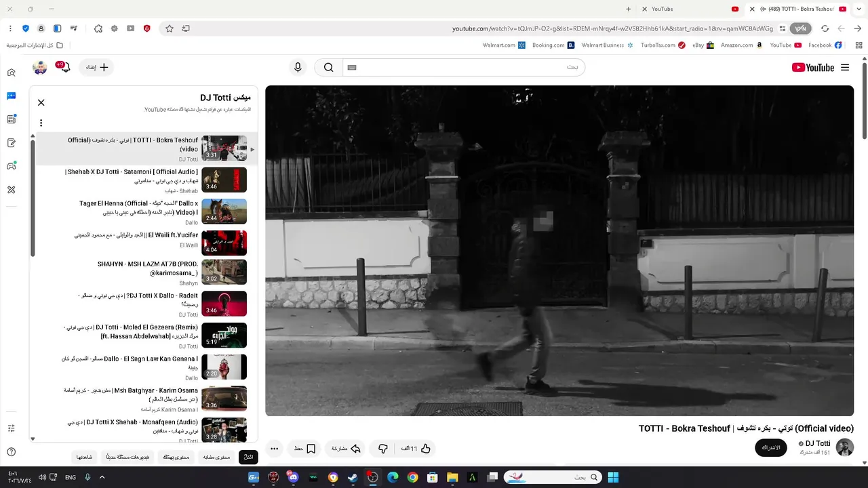This screenshot has width=868, height=488.
Task: Close the DJ Totti mix playlist panel
Action: coord(41,102)
